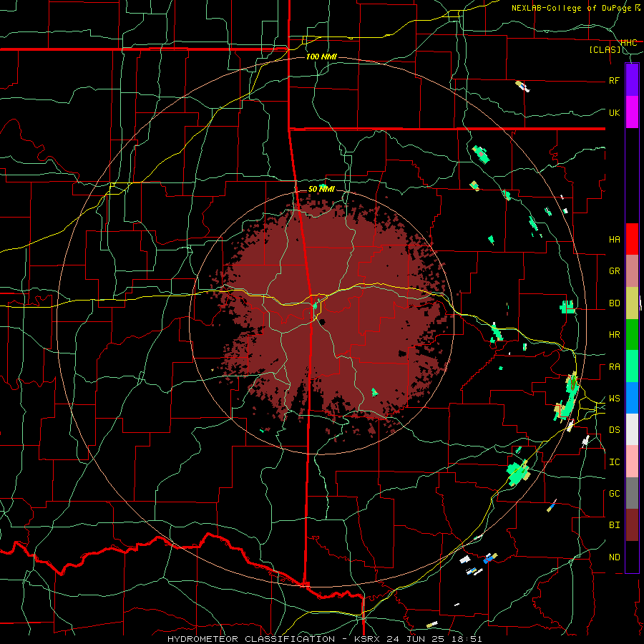644x644 pixels.
Task: Click the purple RF legend color swatch
Action: [x=632, y=80]
